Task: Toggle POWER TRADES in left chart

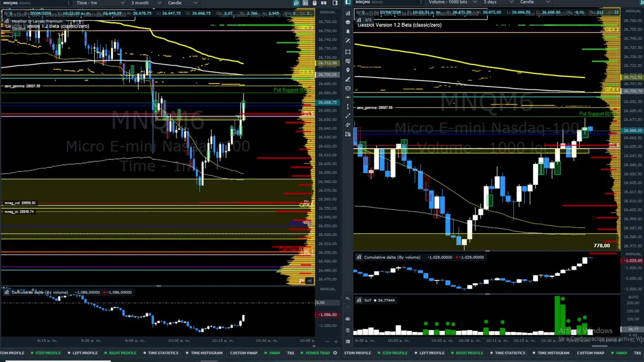Action: [314, 353]
